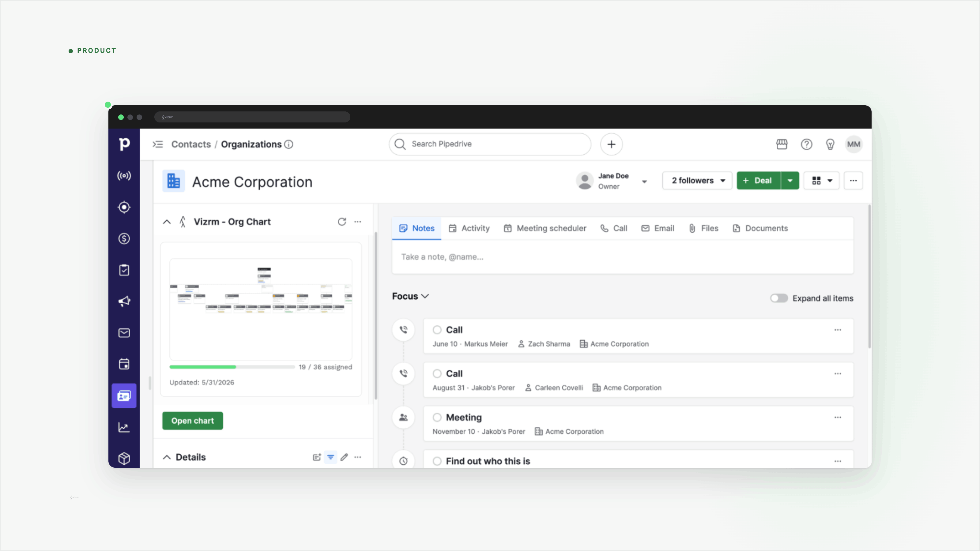This screenshot has width=980, height=551.
Task: Go to Contacts breadcrumb link
Action: tap(191, 144)
